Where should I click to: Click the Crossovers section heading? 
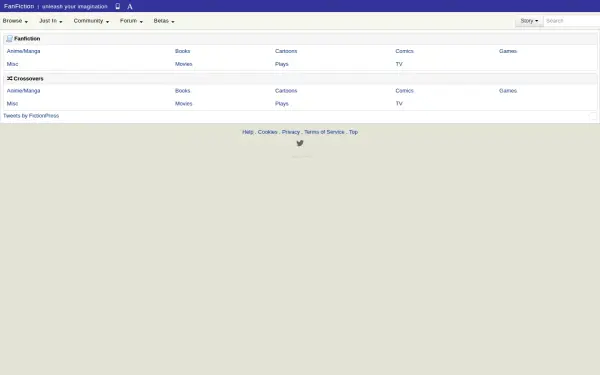point(28,78)
